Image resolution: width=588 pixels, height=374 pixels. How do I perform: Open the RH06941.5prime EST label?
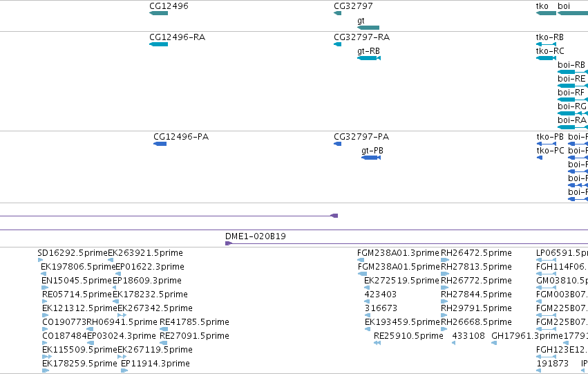pyautogui.click(x=122, y=322)
